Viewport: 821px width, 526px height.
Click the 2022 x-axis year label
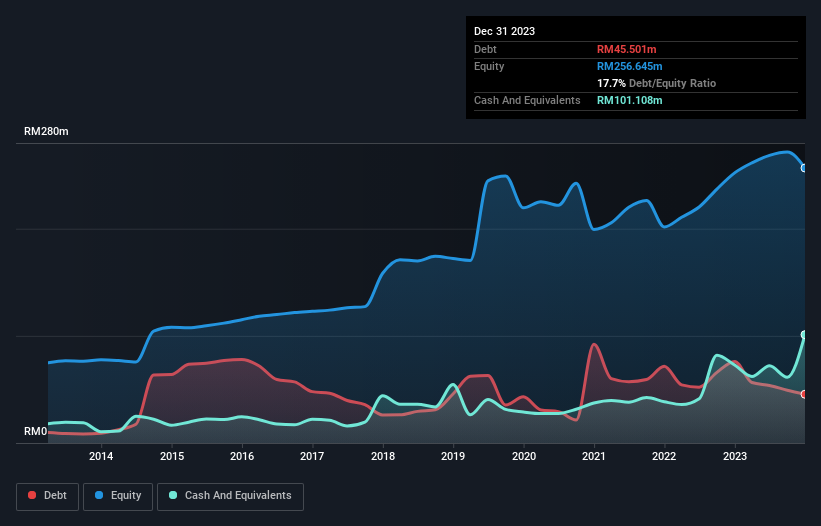click(664, 456)
